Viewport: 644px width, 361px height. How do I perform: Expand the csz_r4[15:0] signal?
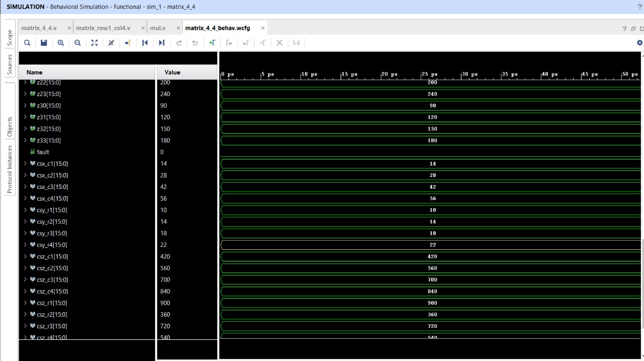tap(25, 337)
